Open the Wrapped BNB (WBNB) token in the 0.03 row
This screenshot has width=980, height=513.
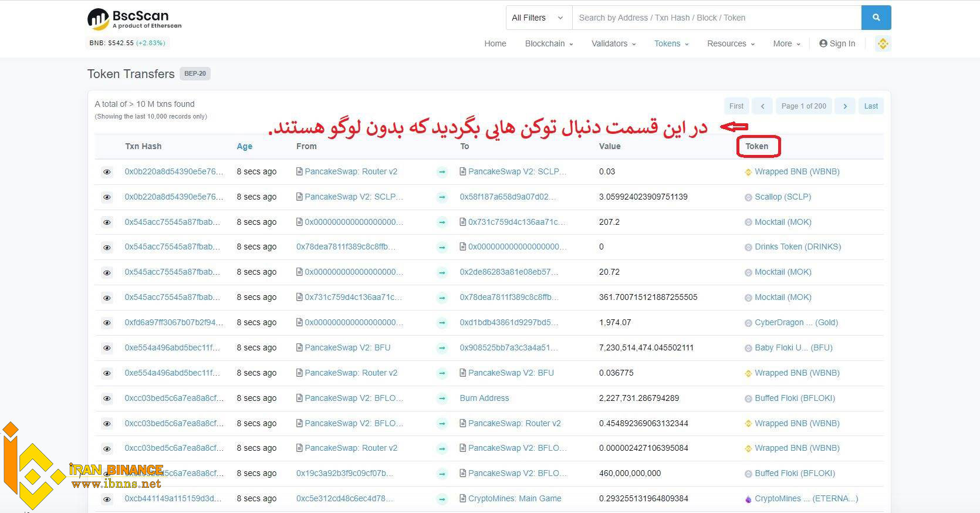tap(797, 171)
